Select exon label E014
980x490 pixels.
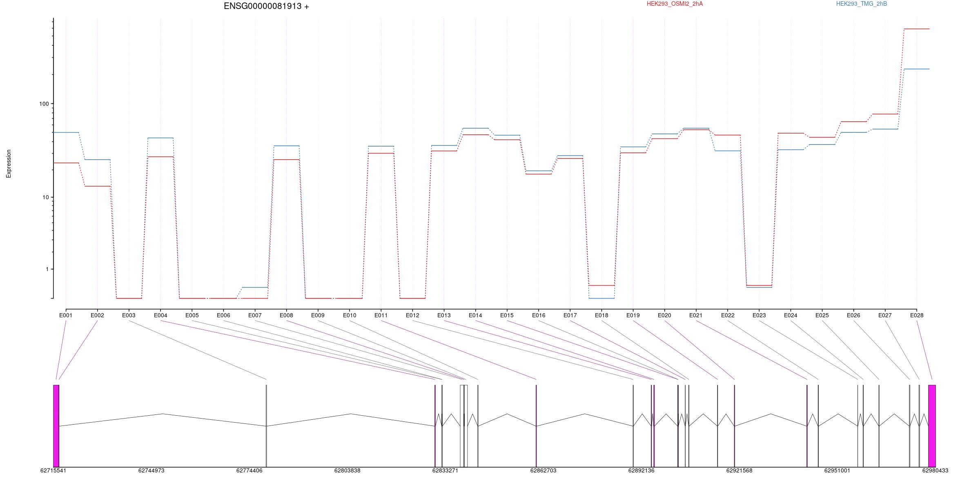click(475, 315)
